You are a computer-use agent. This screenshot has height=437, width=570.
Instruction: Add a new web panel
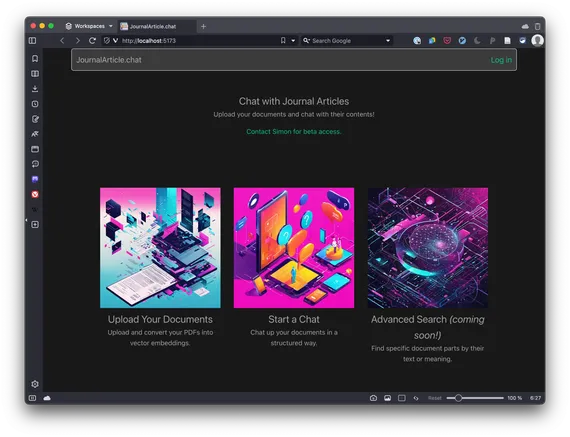tap(35, 225)
